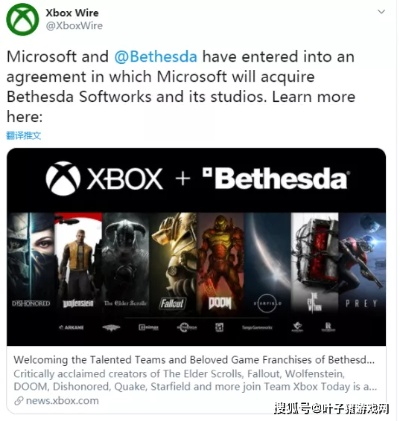Expand the tweet options chevron
The image size is (400, 421).
381,12
